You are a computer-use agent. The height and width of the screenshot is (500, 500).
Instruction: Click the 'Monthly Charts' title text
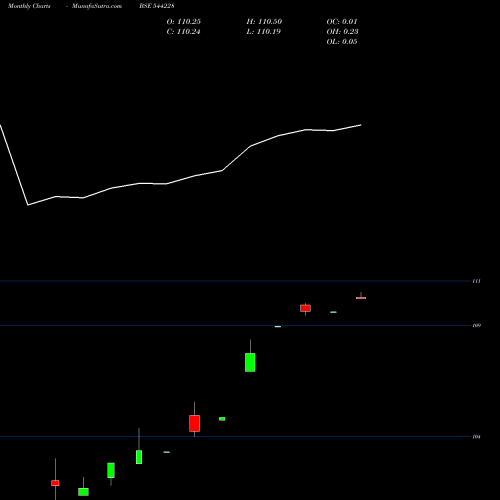click(x=29, y=6)
